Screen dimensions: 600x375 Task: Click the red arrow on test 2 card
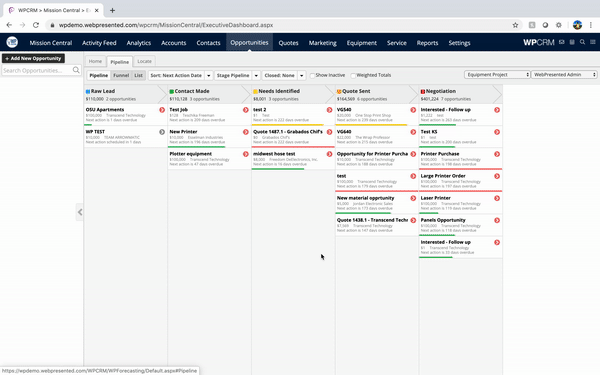pyautogui.click(x=329, y=110)
